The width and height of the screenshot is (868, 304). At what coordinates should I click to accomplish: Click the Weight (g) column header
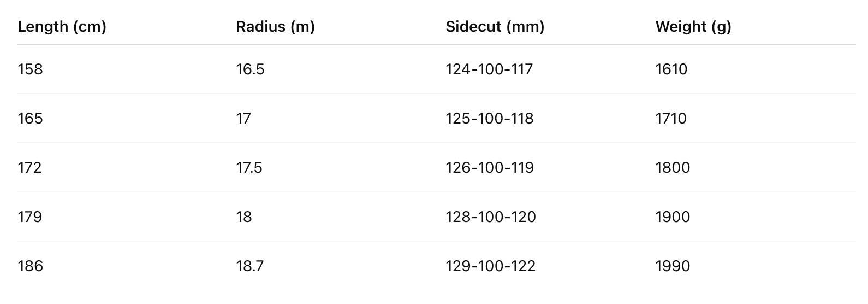click(693, 26)
